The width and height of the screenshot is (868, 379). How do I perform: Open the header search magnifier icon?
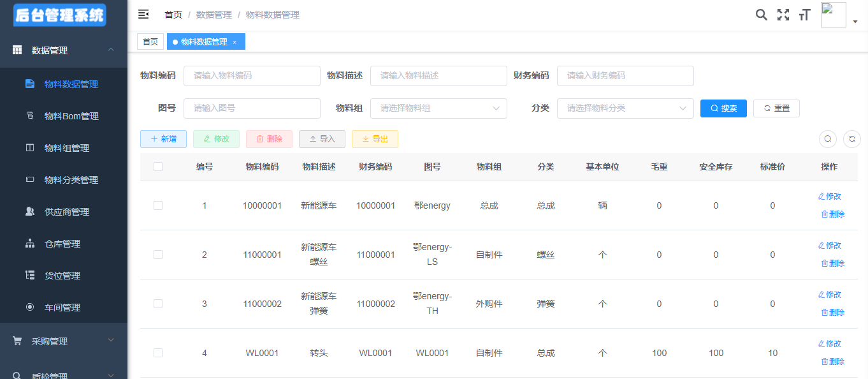click(x=762, y=15)
